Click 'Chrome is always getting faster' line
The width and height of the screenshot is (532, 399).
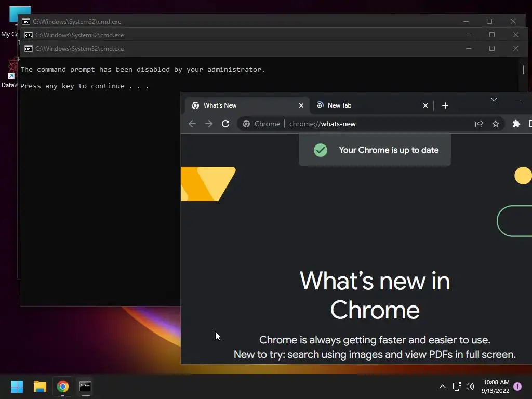pyautogui.click(x=375, y=340)
